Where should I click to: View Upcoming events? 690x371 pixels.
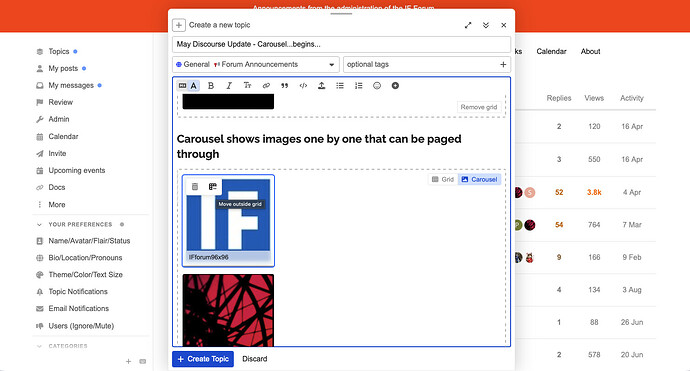(x=77, y=170)
